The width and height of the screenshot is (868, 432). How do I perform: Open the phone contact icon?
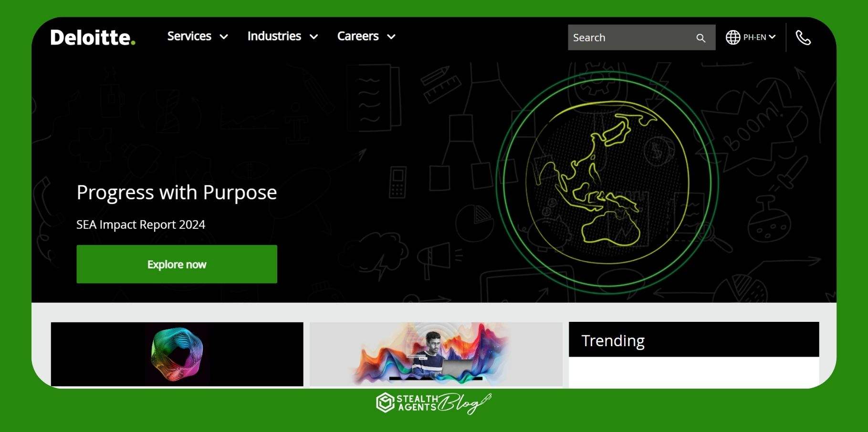[x=803, y=38]
